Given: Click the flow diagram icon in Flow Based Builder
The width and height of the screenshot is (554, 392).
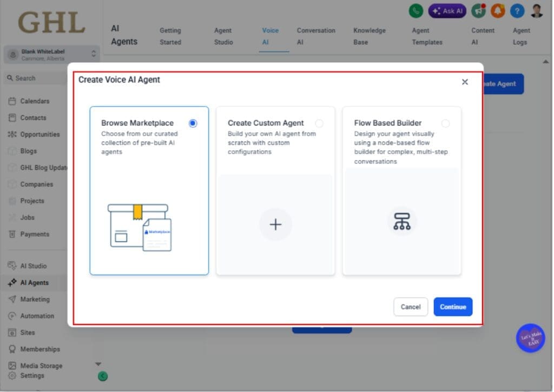Looking at the screenshot, I should (x=402, y=222).
